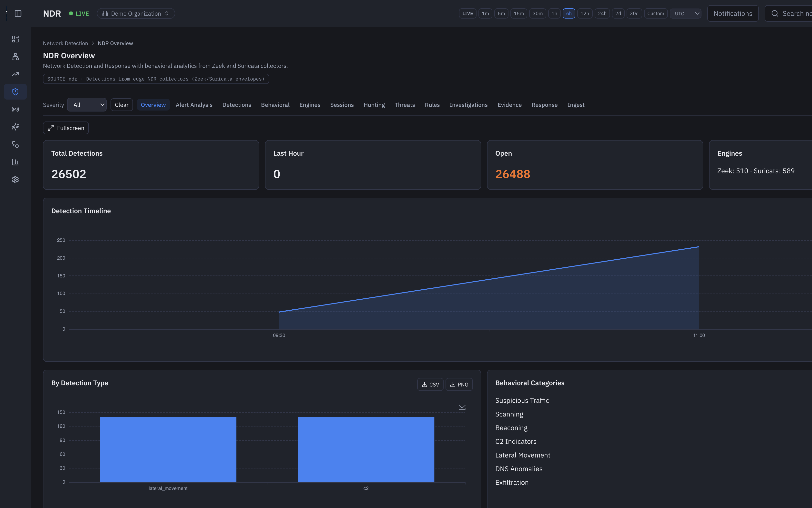This screenshot has width=812, height=508.
Task: Click the Clear filter button
Action: pos(122,105)
